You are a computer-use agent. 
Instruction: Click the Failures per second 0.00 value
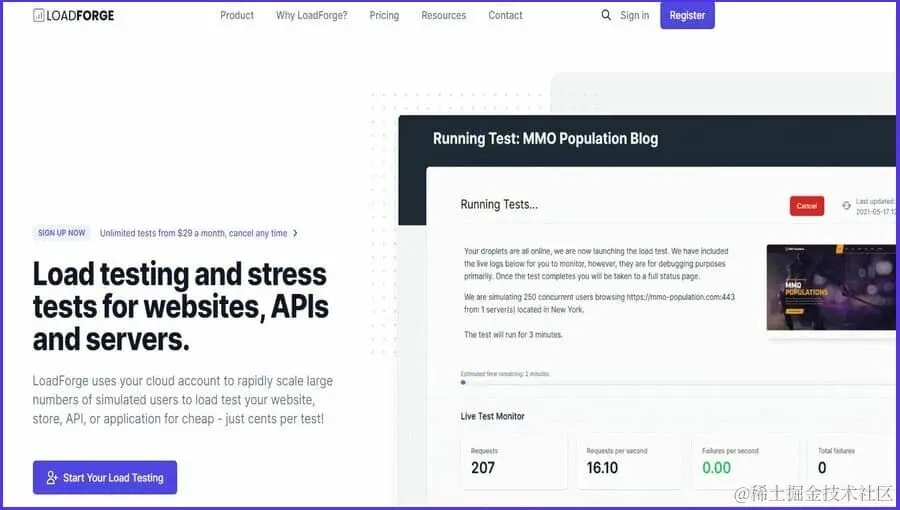tap(716, 468)
